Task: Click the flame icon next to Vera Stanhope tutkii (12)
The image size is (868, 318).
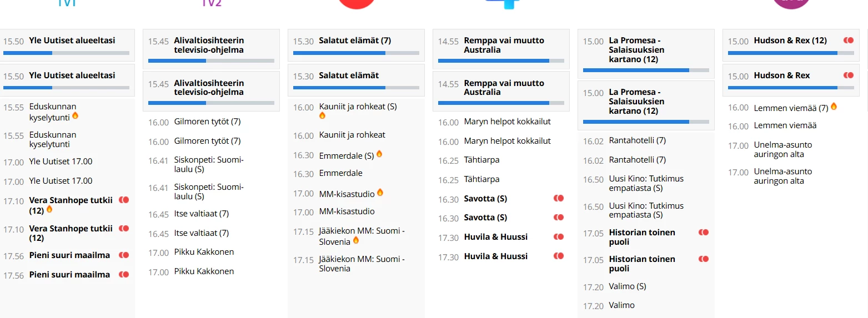Action: coord(49,209)
